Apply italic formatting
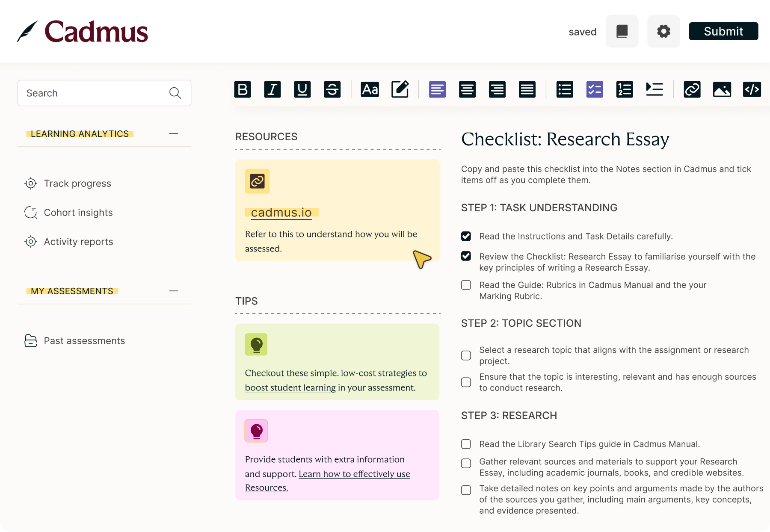The image size is (770, 532). pyautogui.click(x=272, y=89)
